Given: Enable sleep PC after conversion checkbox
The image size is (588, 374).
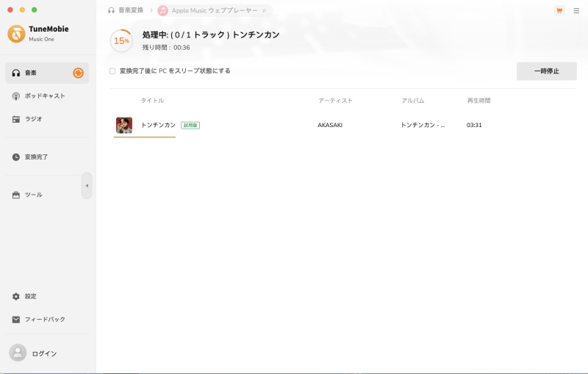Looking at the screenshot, I should [x=112, y=71].
